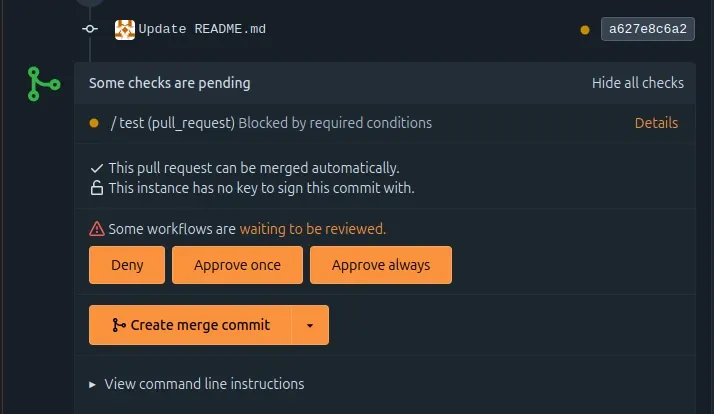
Task: Deny the pending workflows
Action: pos(127,265)
